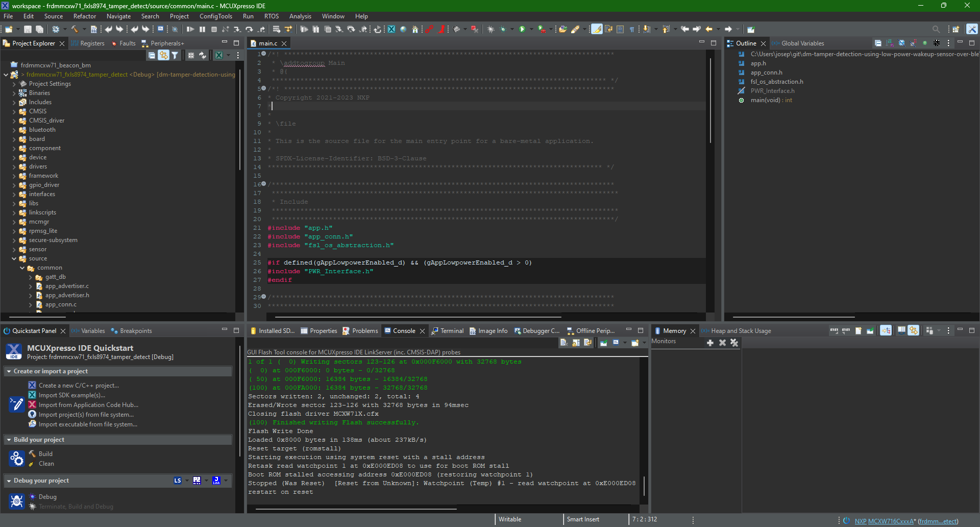Click the Project Explorer filter funnel icon
This screenshot has height=527, width=980.
pyautogui.click(x=175, y=55)
